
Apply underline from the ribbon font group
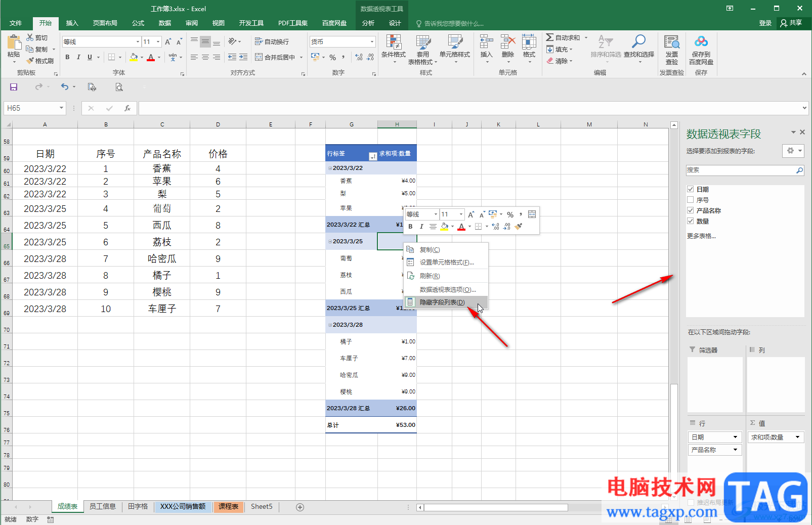(x=90, y=57)
